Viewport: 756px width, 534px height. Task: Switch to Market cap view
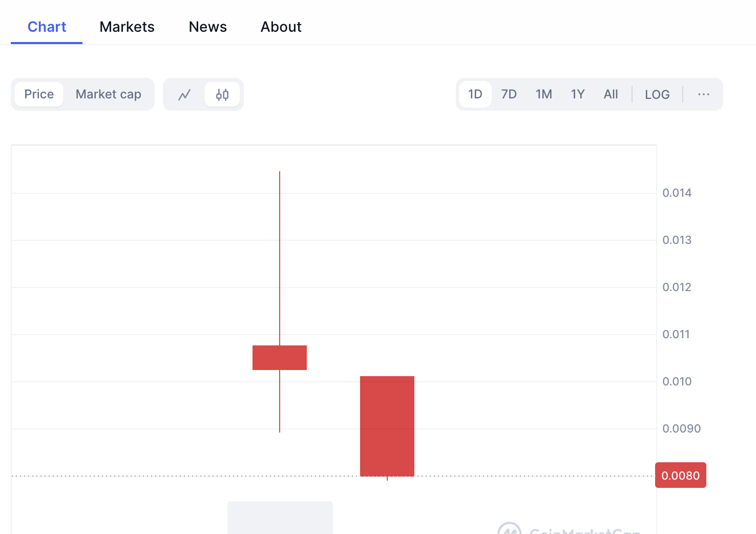(x=109, y=94)
